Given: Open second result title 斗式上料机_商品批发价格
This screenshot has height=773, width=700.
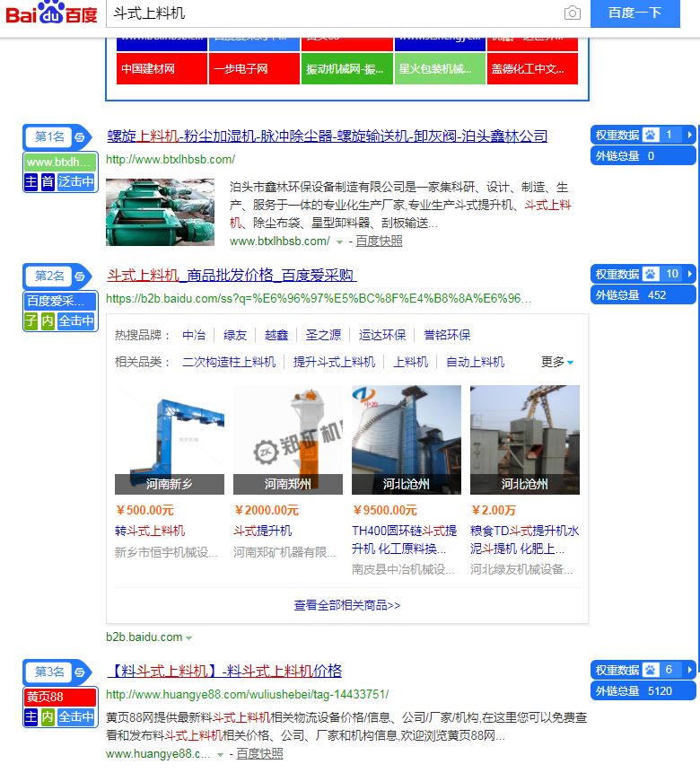Looking at the screenshot, I should [x=232, y=275].
